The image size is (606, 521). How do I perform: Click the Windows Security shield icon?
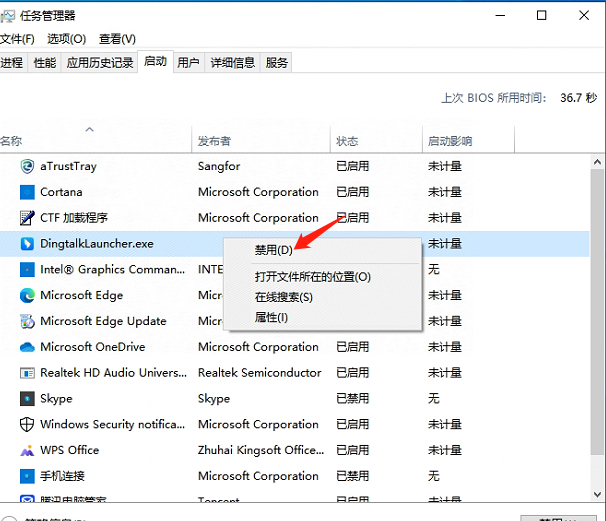click(27, 425)
